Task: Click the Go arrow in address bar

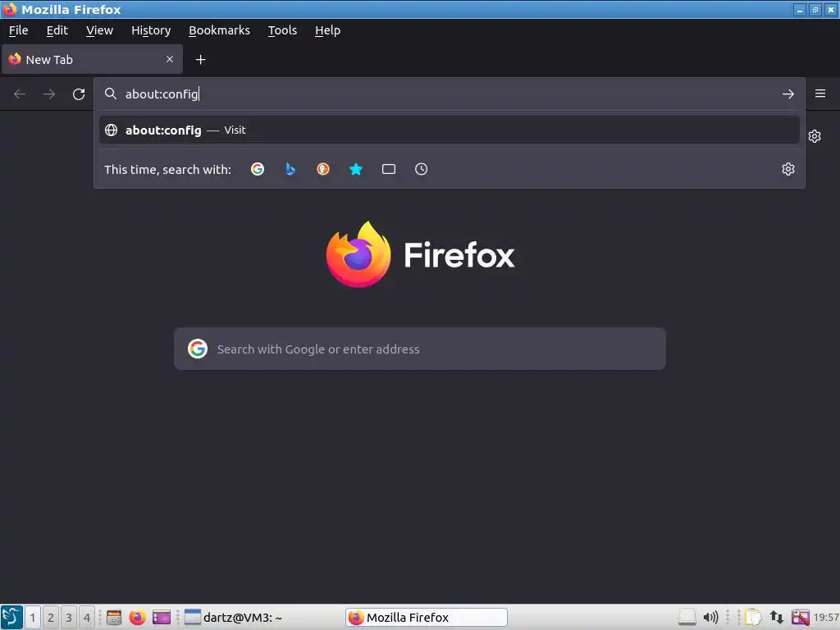Action: [787, 94]
